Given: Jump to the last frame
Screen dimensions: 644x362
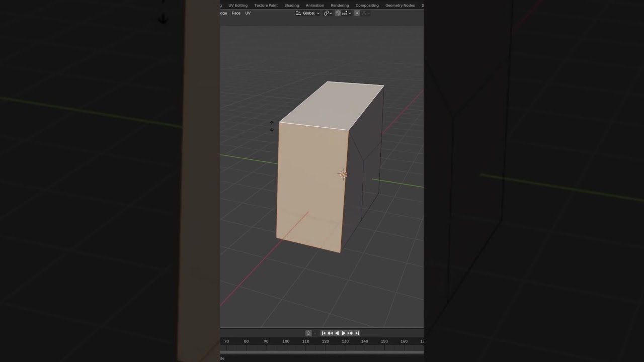Looking at the screenshot, I should coord(357,333).
